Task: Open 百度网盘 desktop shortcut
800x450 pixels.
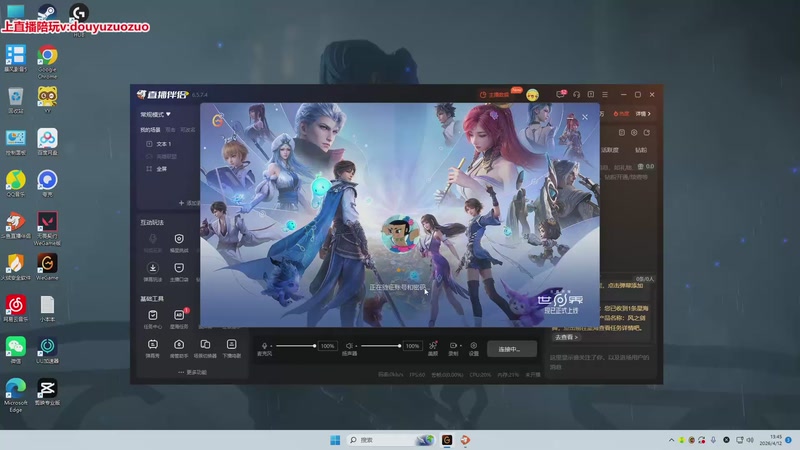Action: [47, 142]
